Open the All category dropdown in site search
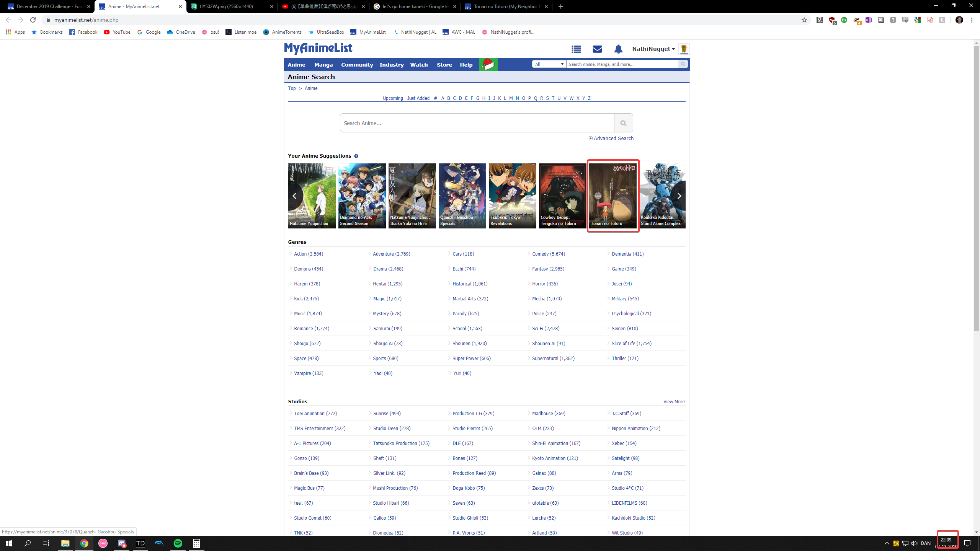 click(x=549, y=64)
